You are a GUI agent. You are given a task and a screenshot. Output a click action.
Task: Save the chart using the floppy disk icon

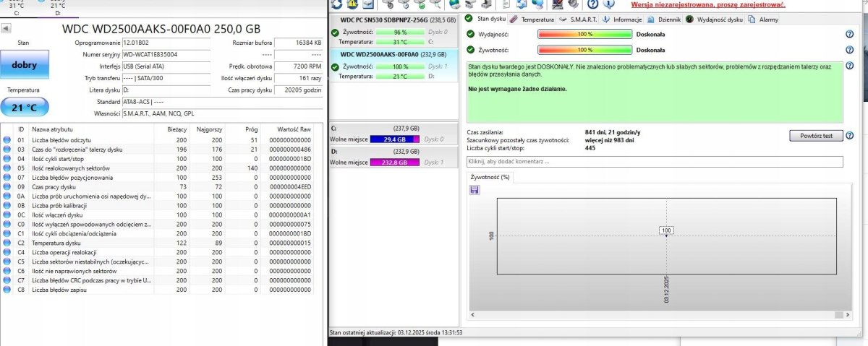(475, 189)
